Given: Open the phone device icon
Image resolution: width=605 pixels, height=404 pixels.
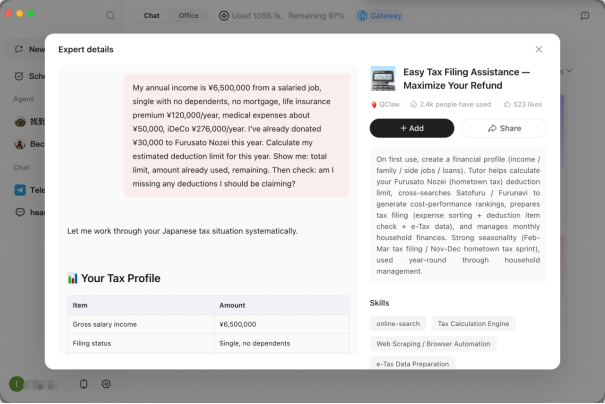Looking at the screenshot, I should (x=83, y=384).
